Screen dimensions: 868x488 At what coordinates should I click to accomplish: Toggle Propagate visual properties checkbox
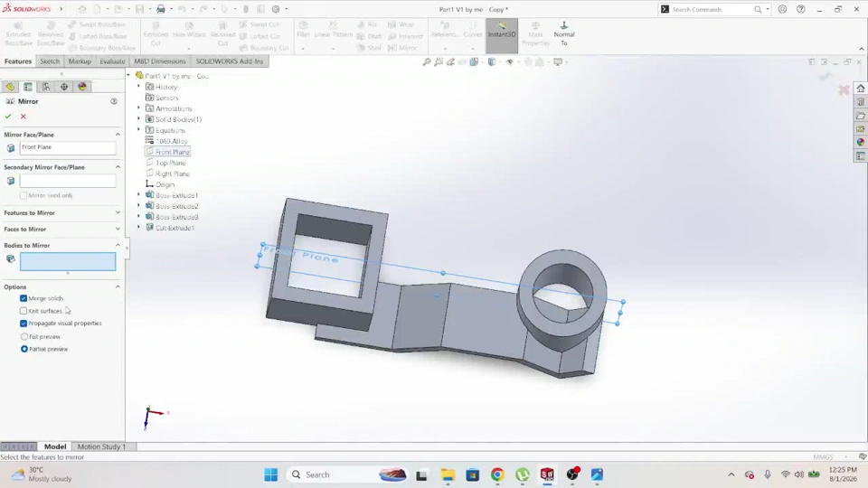[24, 324]
